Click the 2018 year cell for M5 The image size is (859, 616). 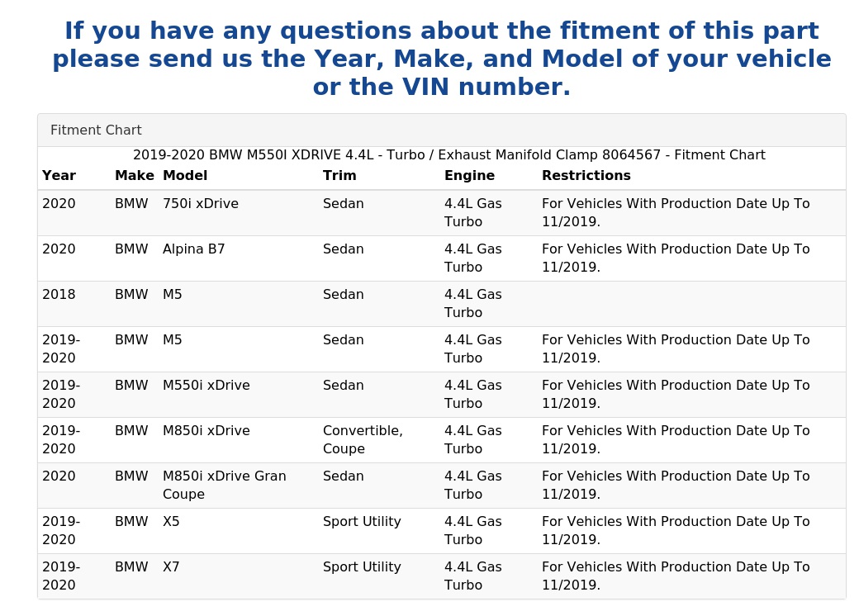pos(59,295)
